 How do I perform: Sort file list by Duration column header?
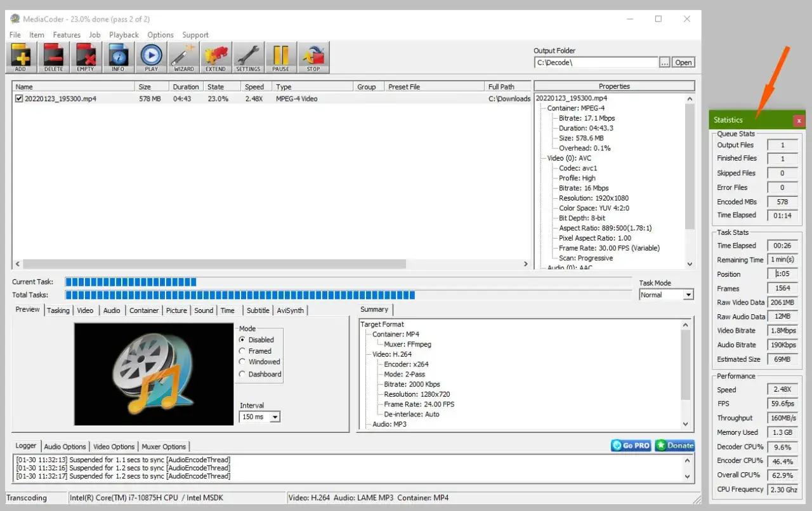coord(186,86)
